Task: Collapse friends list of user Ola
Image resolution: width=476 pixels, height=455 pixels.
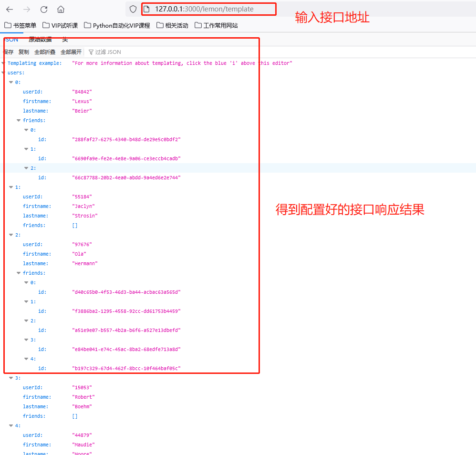Action: tap(19, 273)
